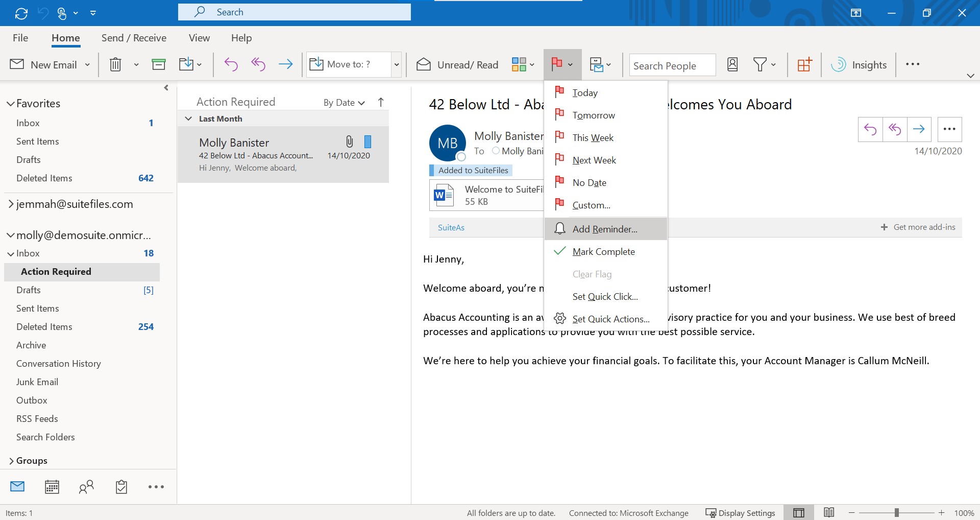The height and width of the screenshot is (520, 980).
Task: Click the Follow Up flag icon
Action: pos(557,64)
